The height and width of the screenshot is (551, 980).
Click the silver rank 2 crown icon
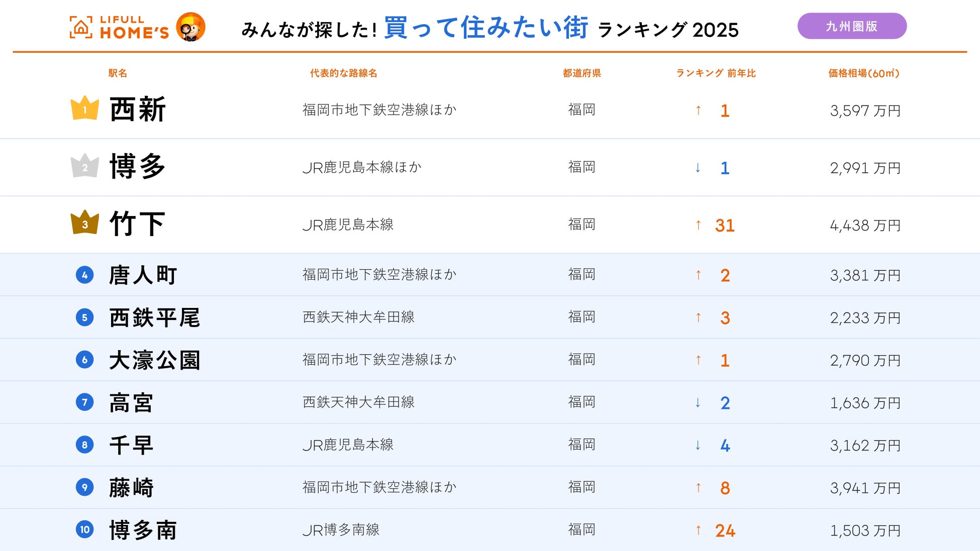[84, 166]
